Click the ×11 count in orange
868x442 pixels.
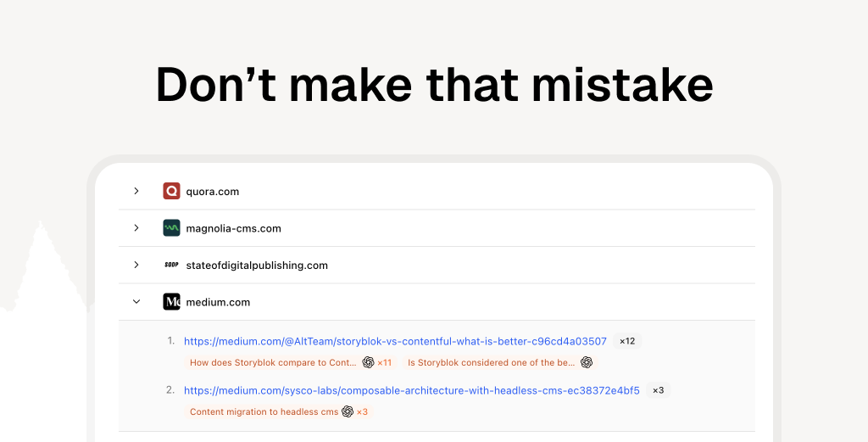(x=384, y=363)
